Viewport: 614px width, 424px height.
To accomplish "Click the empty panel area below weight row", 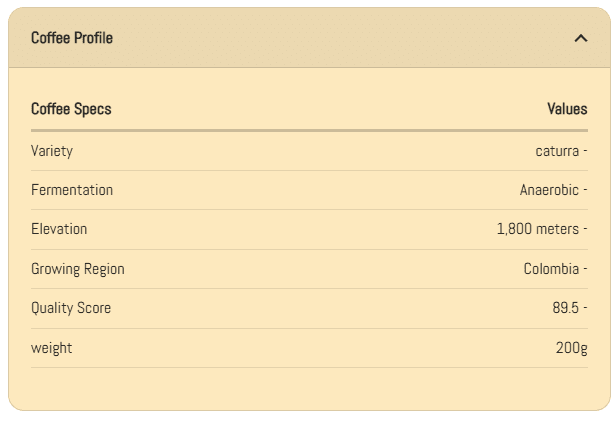I will click(309, 388).
